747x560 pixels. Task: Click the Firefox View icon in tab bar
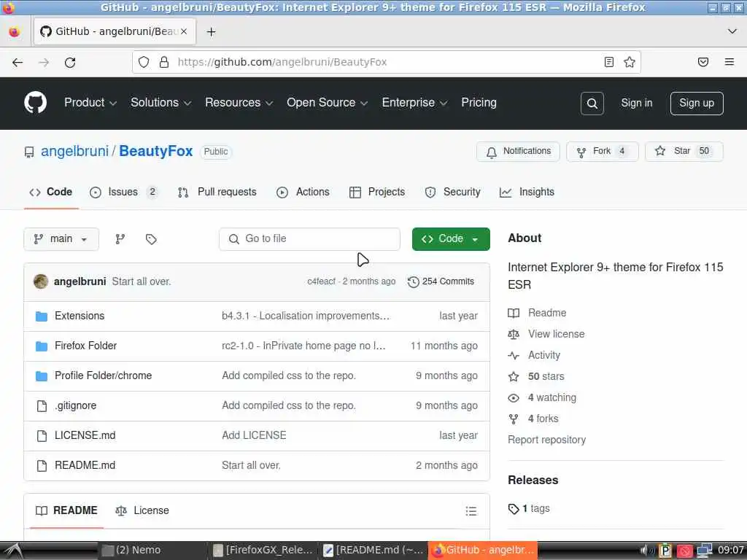[15, 32]
